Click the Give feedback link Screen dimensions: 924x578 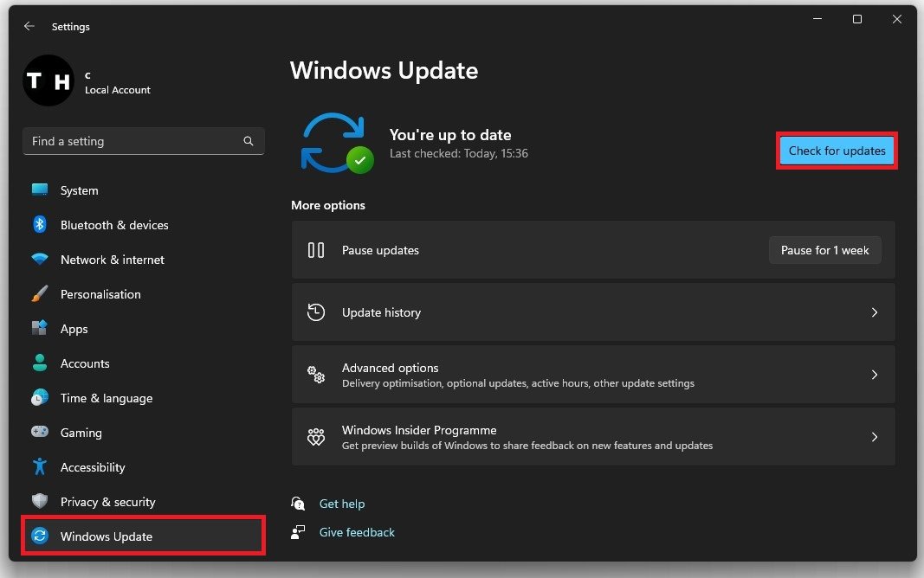point(357,532)
